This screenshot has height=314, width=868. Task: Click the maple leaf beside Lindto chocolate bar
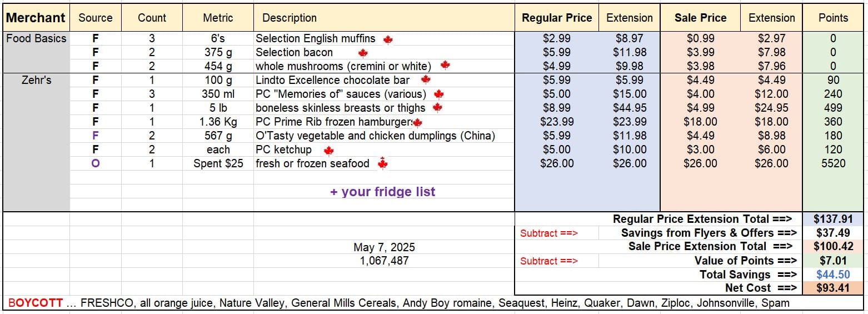coord(426,80)
